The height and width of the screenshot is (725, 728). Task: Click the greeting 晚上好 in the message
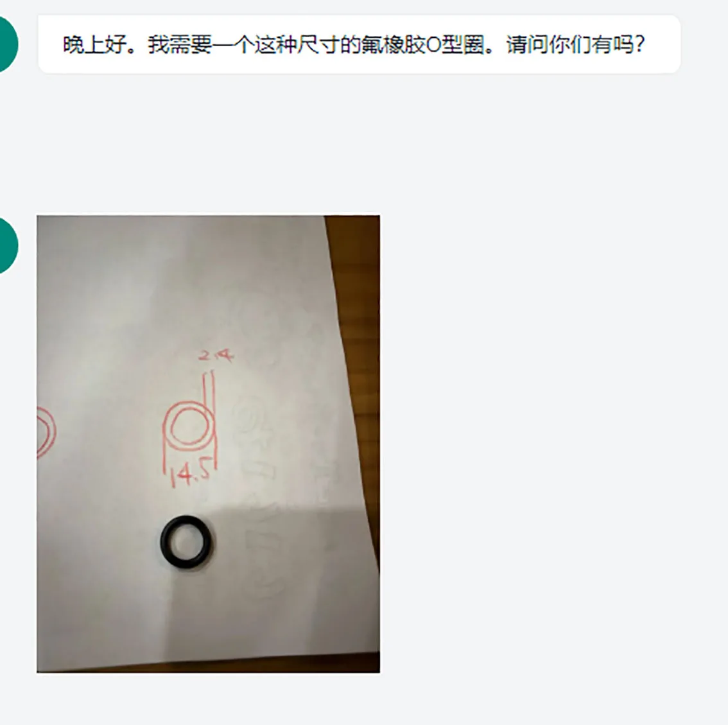point(95,44)
